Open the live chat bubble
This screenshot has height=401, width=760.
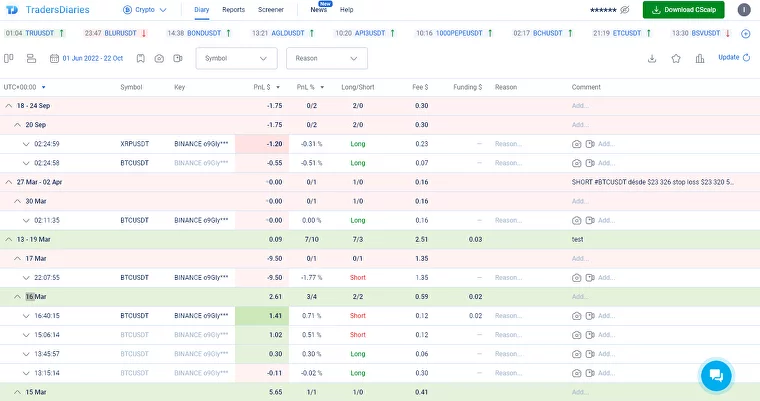pos(716,375)
